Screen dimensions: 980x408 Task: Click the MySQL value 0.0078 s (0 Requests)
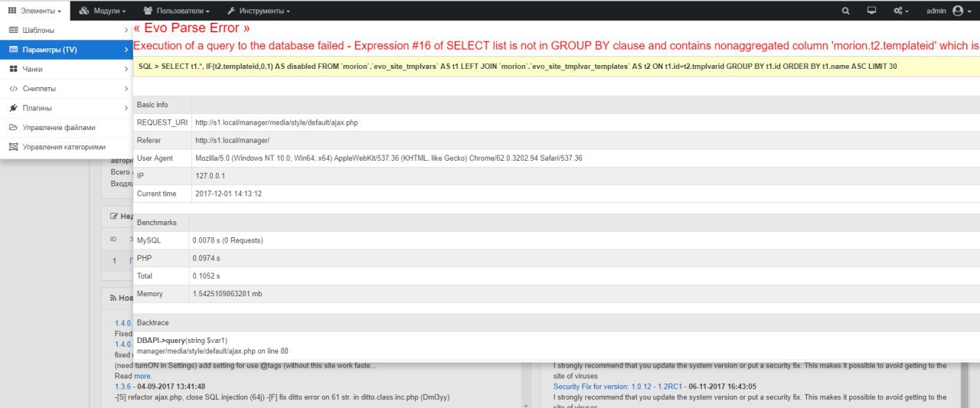(228, 240)
